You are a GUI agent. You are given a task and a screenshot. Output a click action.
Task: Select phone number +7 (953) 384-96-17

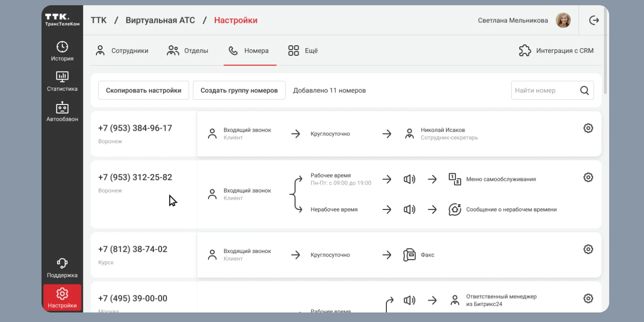[135, 128]
